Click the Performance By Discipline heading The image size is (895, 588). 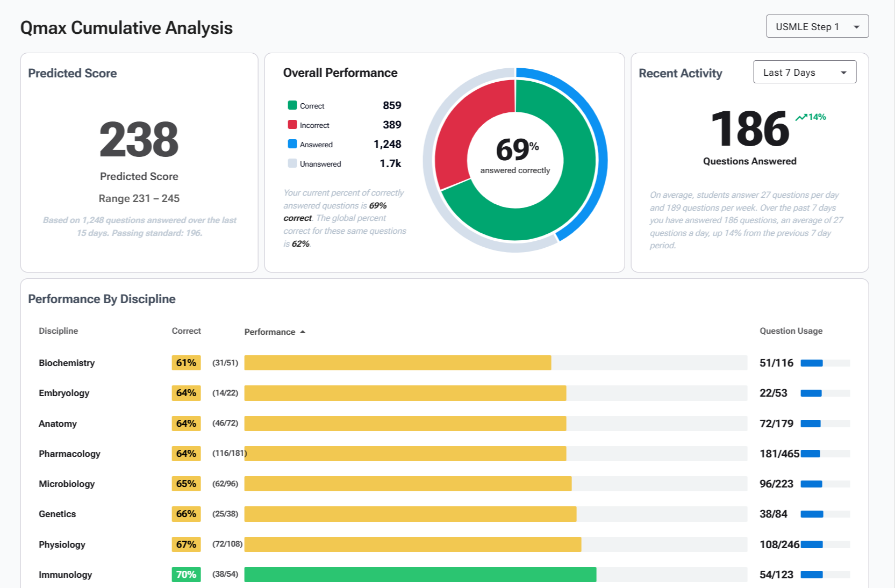pos(102,299)
